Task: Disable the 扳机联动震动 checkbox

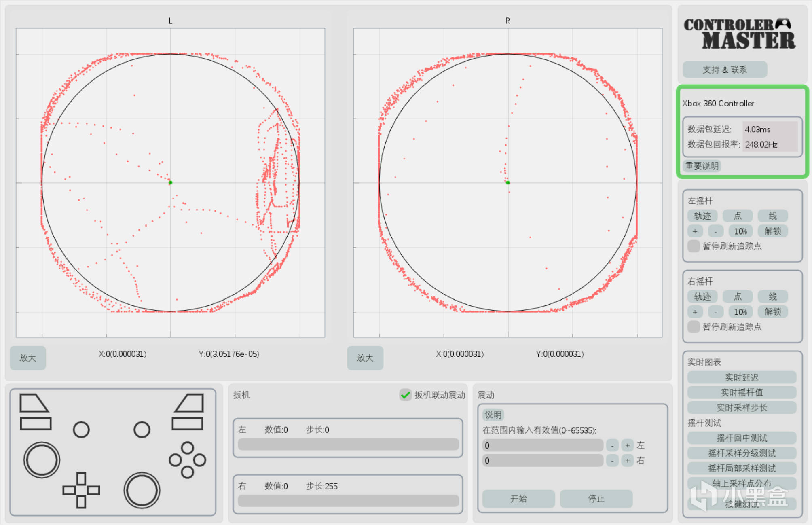Action: point(405,395)
